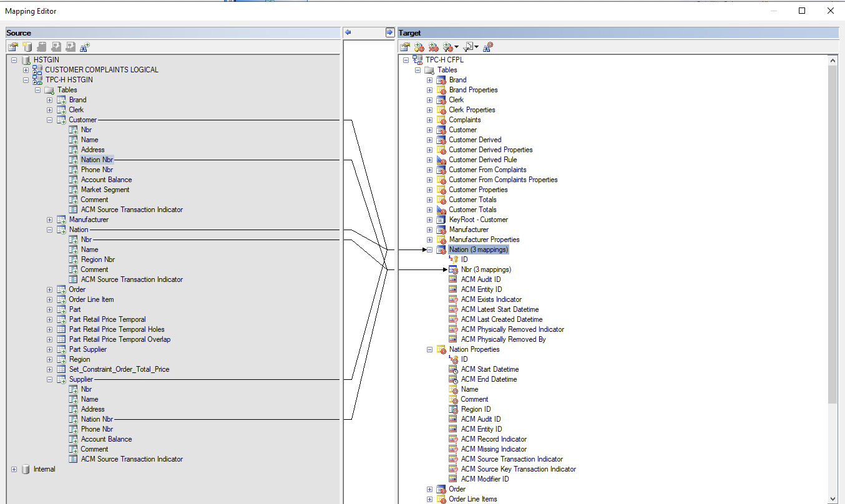Select the Source panel header

coord(173,32)
